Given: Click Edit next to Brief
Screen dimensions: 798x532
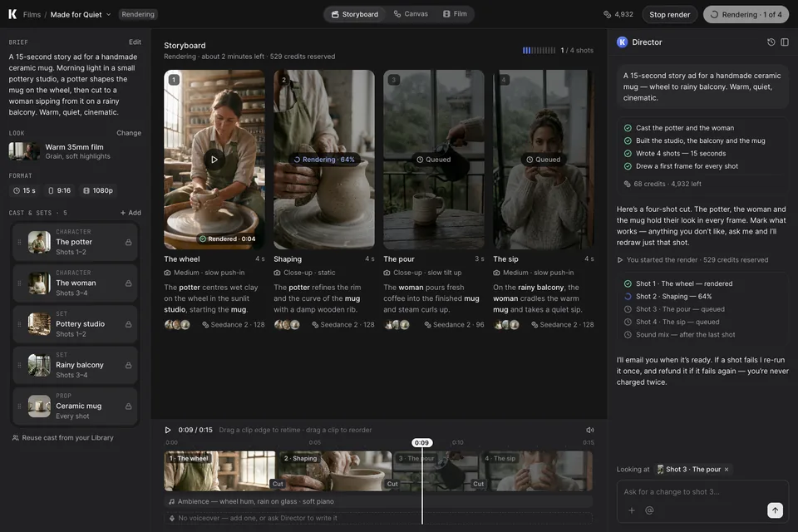Looking at the screenshot, I should [135, 42].
